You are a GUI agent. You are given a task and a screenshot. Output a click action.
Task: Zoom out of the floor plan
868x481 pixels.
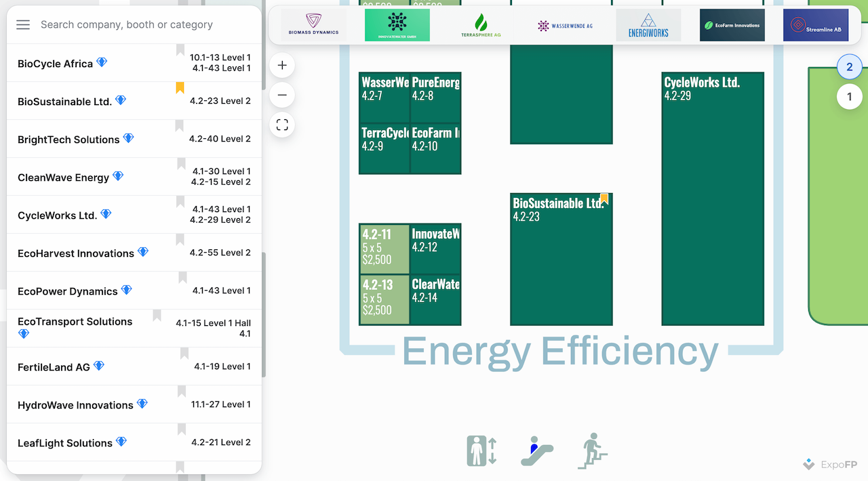point(282,96)
